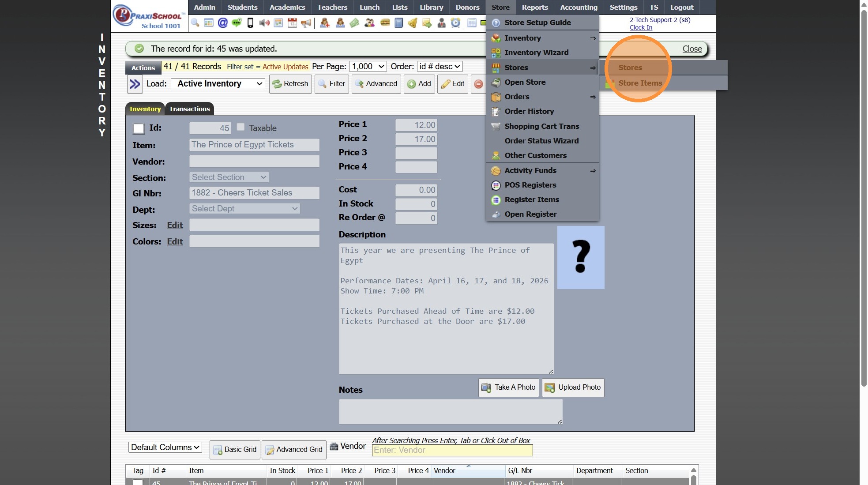Image resolution: width=868 pixels, height=485 pixels.
Task: Tick the Tag checkbox for row 45
Action: pos(138,482)
